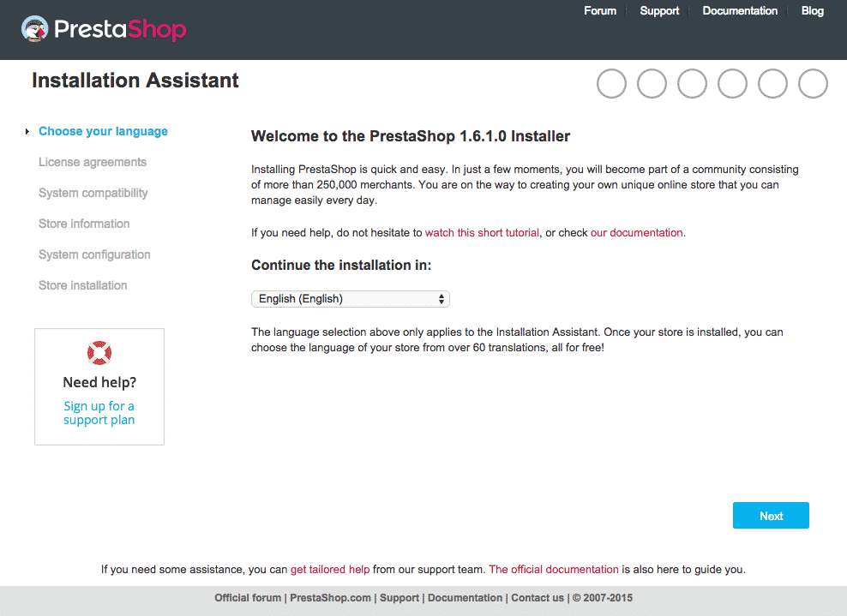Open Blog from the top menu

pyautogui.click(x=812, y=11)
